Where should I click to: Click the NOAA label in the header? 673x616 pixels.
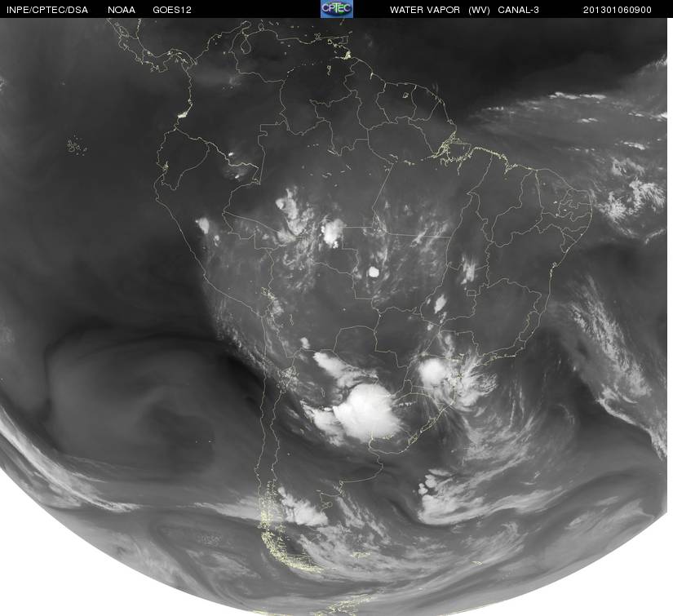click(x=122, y=10)
